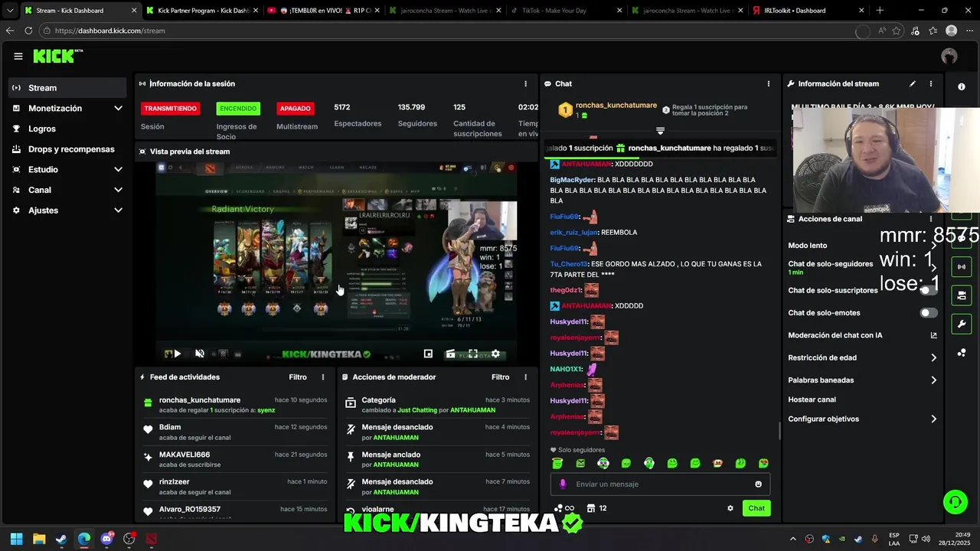This screenshot has height=551, width=980.
Task: Open Configurar objetivos chevron
Action: (933, 419)
